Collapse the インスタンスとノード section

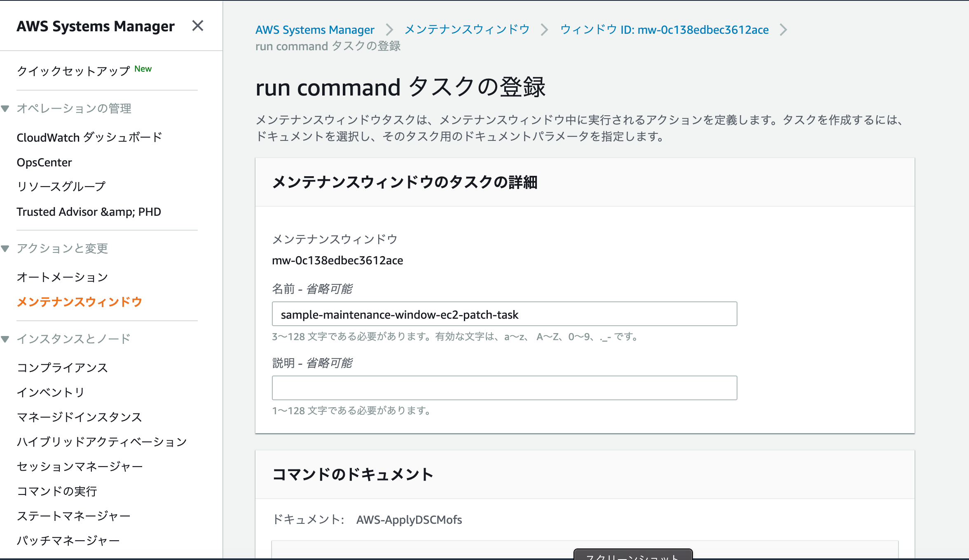tap(5, 339)
